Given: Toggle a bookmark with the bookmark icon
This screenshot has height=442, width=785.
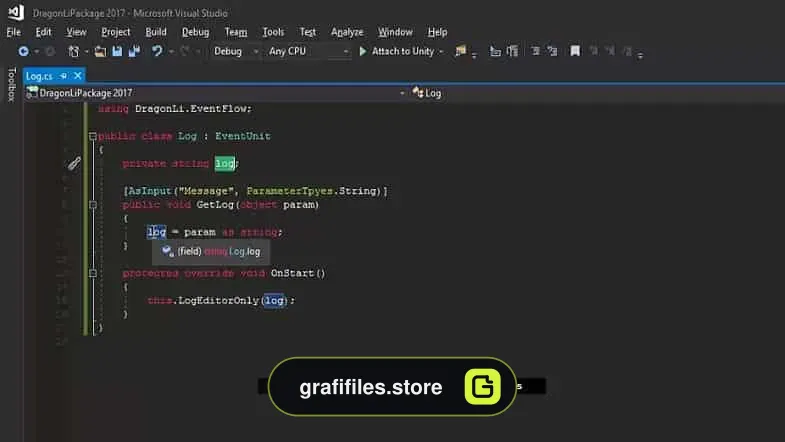Looking at the screenshot, I should [575, 51].
